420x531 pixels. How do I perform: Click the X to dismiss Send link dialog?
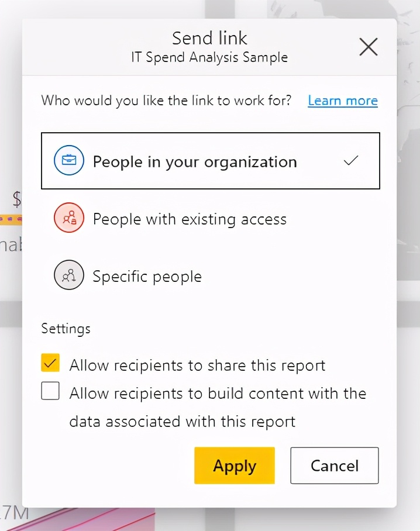[368, 47]
